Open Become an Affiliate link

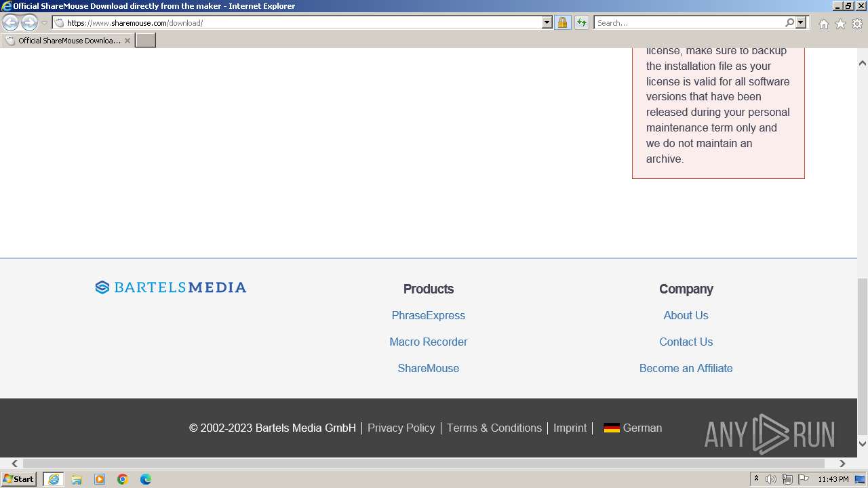[686, 368]
